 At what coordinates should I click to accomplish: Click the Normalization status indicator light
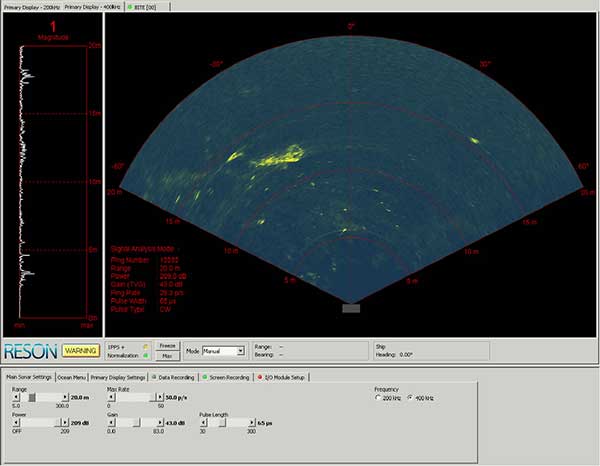[147, 356]
